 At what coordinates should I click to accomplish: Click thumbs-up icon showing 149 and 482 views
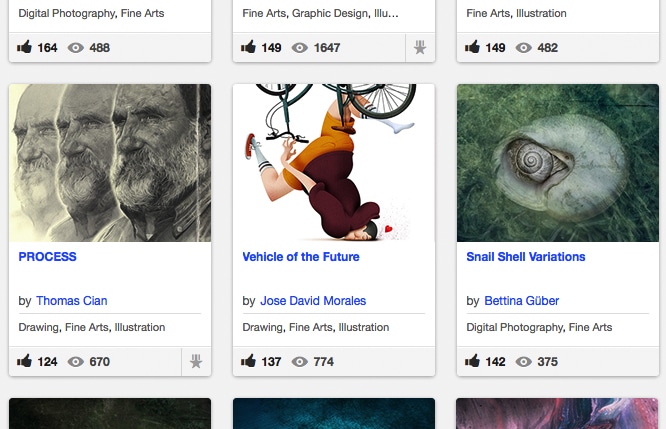point(474,47)
